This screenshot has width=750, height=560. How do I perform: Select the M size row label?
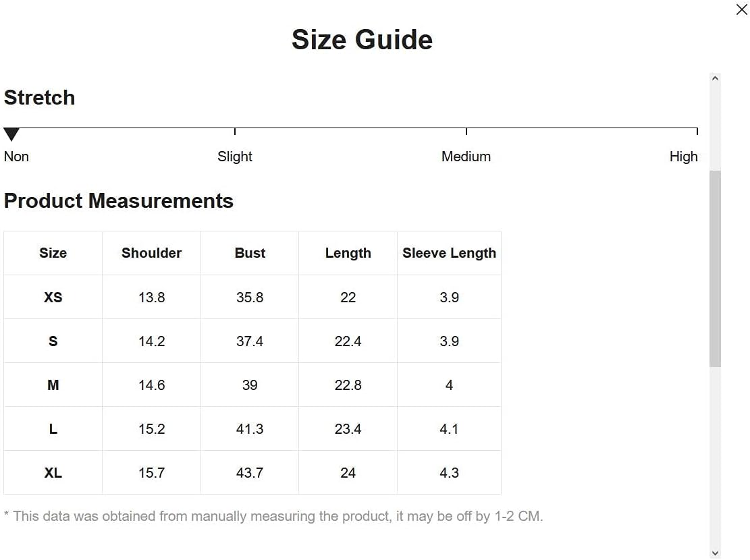point(53,385)
